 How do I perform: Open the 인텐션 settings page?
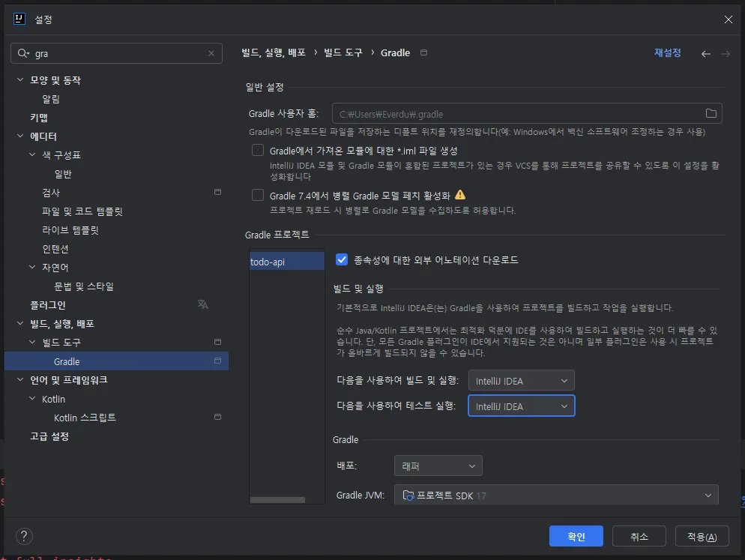[x=55, y=249]
